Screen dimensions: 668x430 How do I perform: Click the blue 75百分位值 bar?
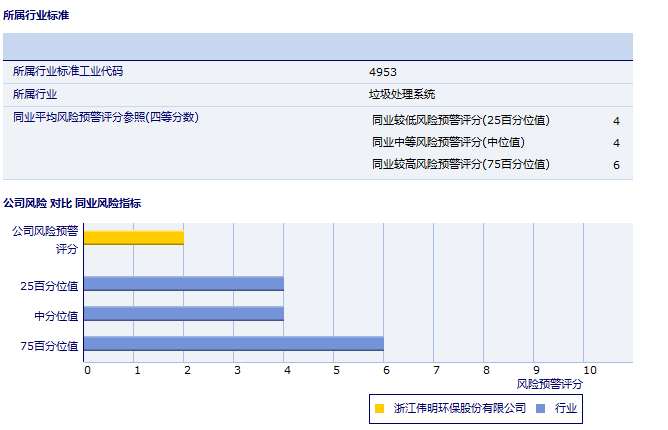click(233, 343)
